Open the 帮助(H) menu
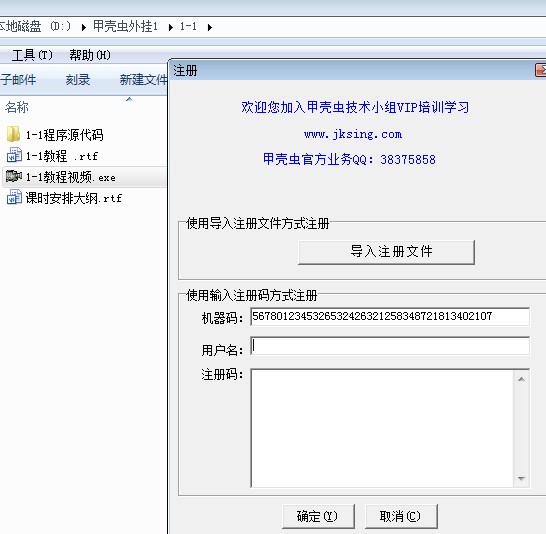546x534 pixels. point(90,55)
